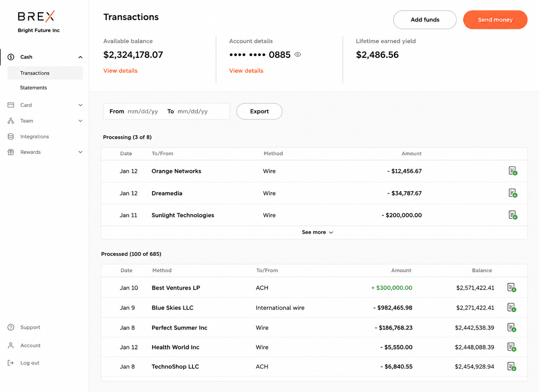
Task: Click Sunlight Technologies in processing table
Action: tap(183, 215)
